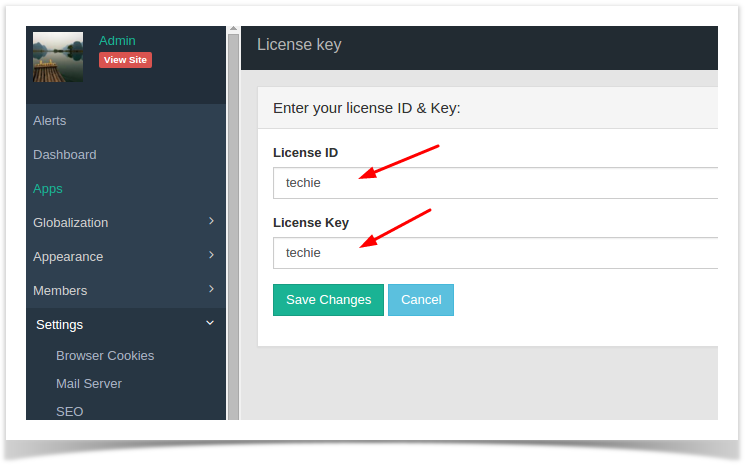Image resolution: width=752 pixels, height=469 pixels.
Task: Go to the Dashboard menu item
Action: [x=65, y=154]
